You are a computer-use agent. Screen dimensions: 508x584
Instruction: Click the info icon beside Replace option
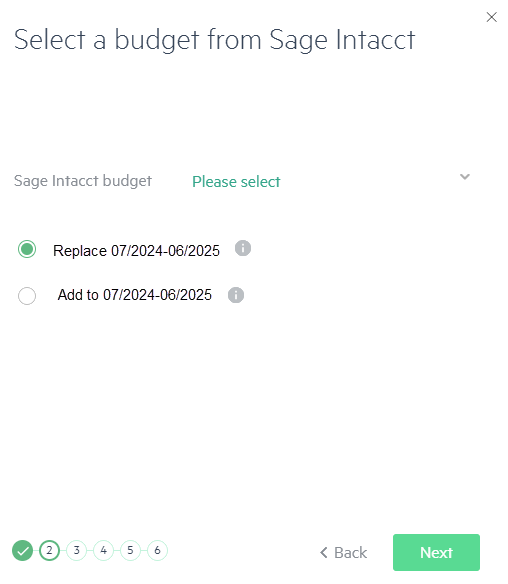click(x=243, y=248)
